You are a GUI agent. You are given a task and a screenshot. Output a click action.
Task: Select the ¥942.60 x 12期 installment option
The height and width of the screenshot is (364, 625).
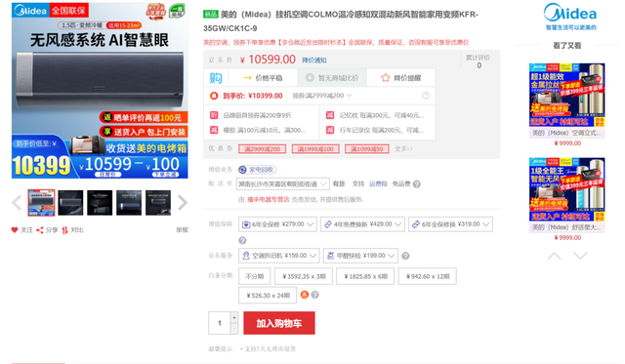coord(428,276)
